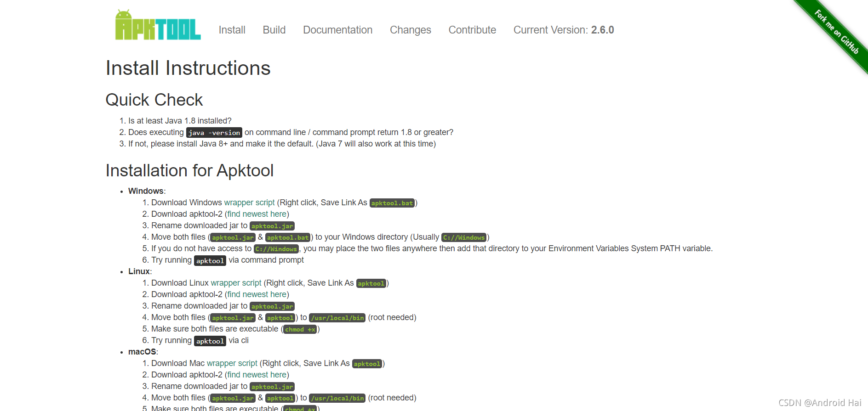Click the 'macOS' list label
This screenshot has height=411, width=868.
pos(142,352)
